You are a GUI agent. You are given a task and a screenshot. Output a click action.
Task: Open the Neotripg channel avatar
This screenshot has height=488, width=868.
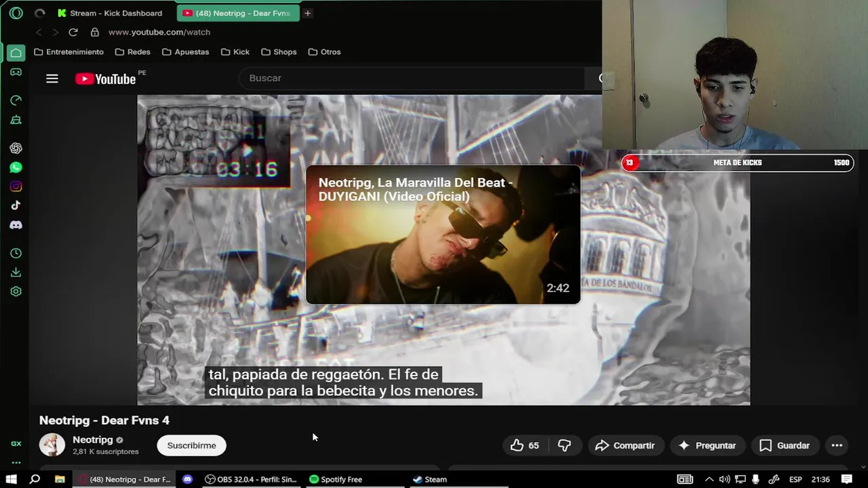[x=52, y=445]
